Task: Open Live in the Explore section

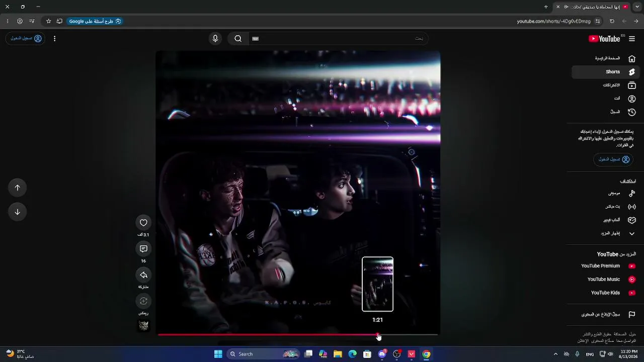Action: (606, 207)
